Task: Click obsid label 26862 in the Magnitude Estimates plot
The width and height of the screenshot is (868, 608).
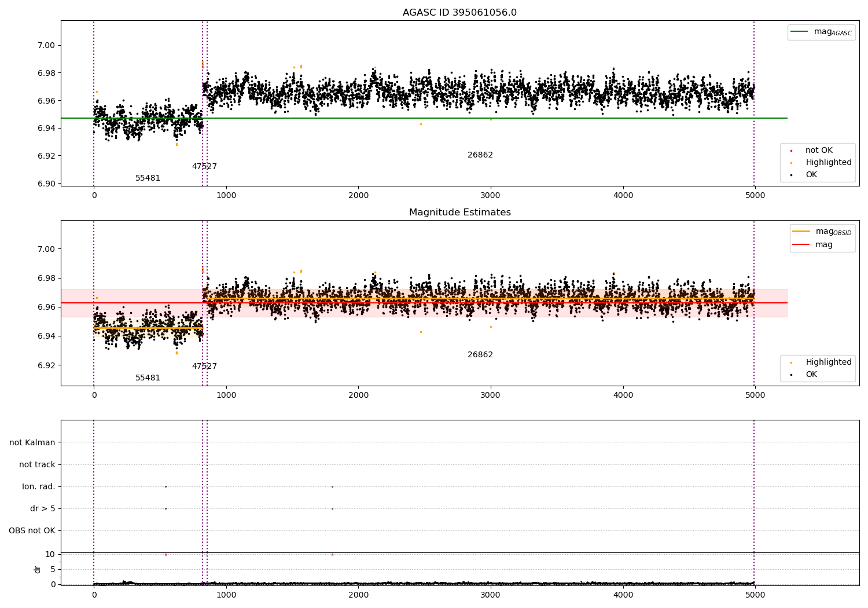Action: (480, 355)
